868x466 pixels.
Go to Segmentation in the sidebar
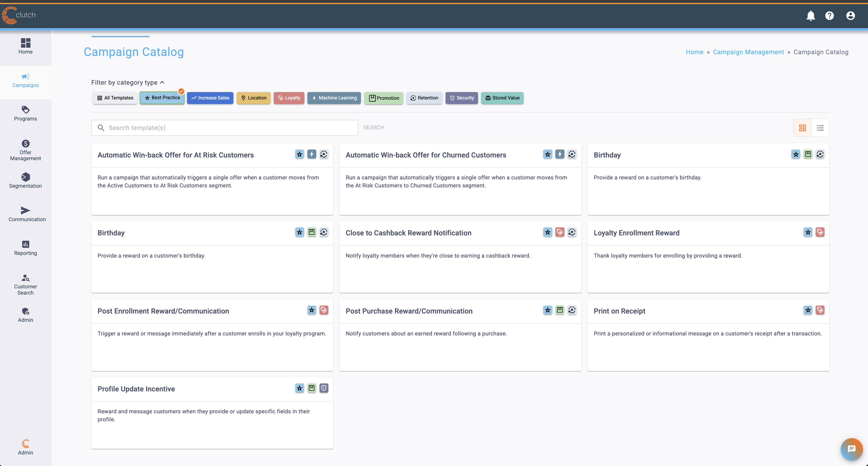click(26, 180)
